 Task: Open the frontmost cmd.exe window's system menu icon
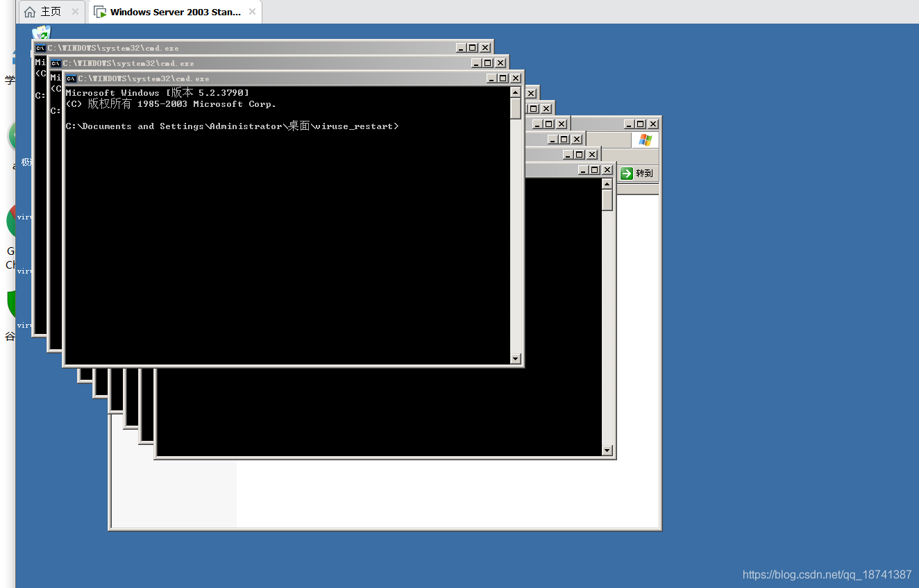point(71,78)
